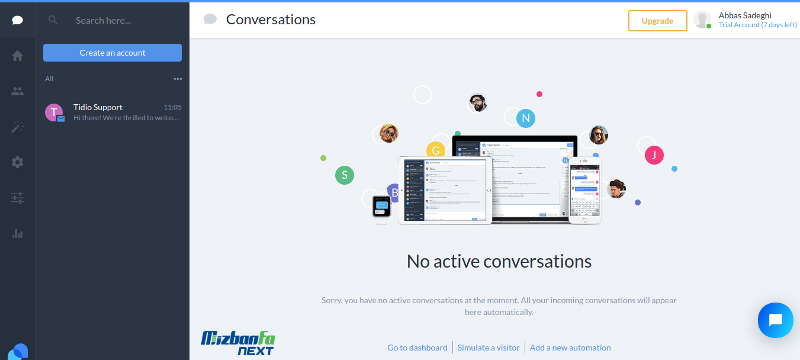Image resolution: width=800 pixels, height=360 pixels.
Task: Open the Automation magic wand sidebar icon
Action: 17,127
